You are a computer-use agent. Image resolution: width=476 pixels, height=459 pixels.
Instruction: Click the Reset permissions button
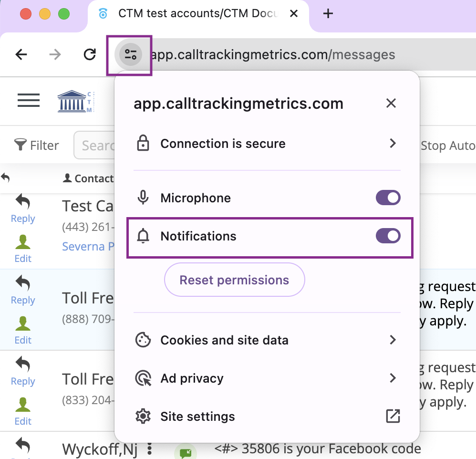point(234,280)
